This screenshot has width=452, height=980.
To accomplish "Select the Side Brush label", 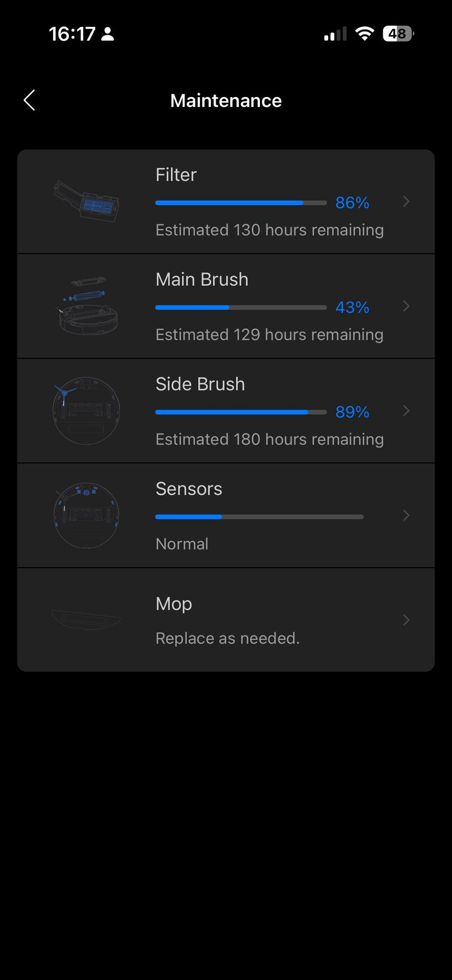I will point(200,384).
